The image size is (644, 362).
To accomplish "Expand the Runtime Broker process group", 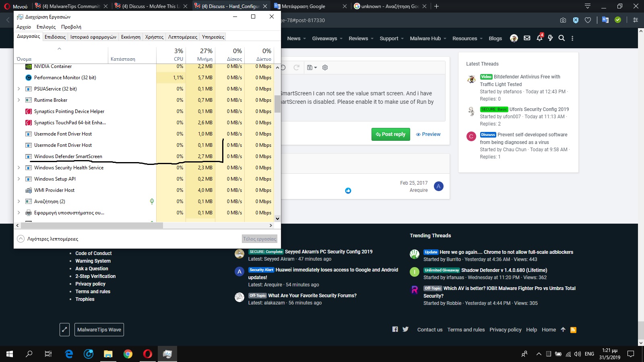I will pos(19,100).
